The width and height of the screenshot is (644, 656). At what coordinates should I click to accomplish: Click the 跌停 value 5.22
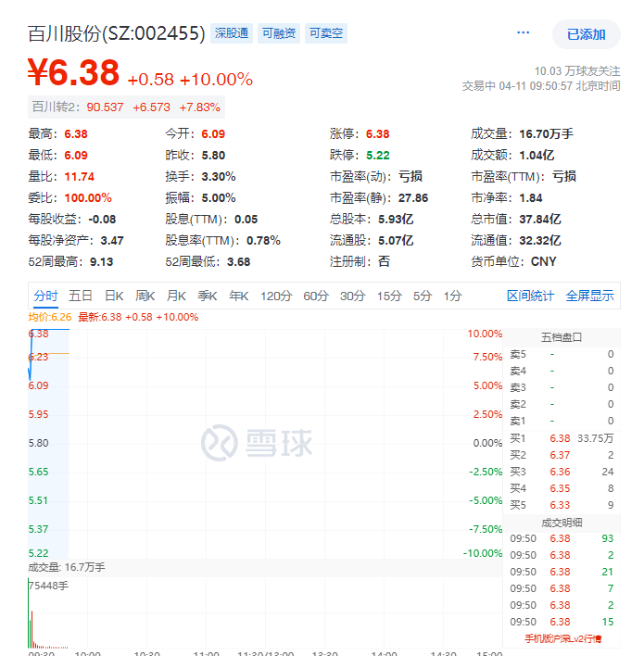coord(377,156)
